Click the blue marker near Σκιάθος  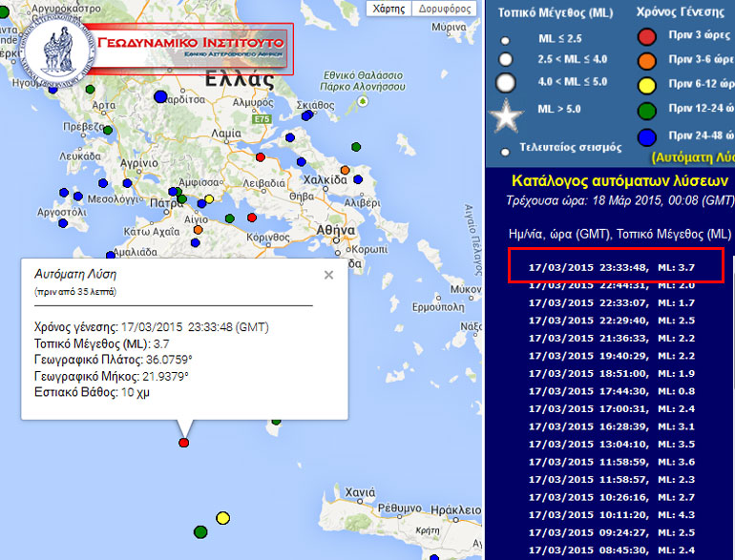pyautogui.click(x=307, y=115)
